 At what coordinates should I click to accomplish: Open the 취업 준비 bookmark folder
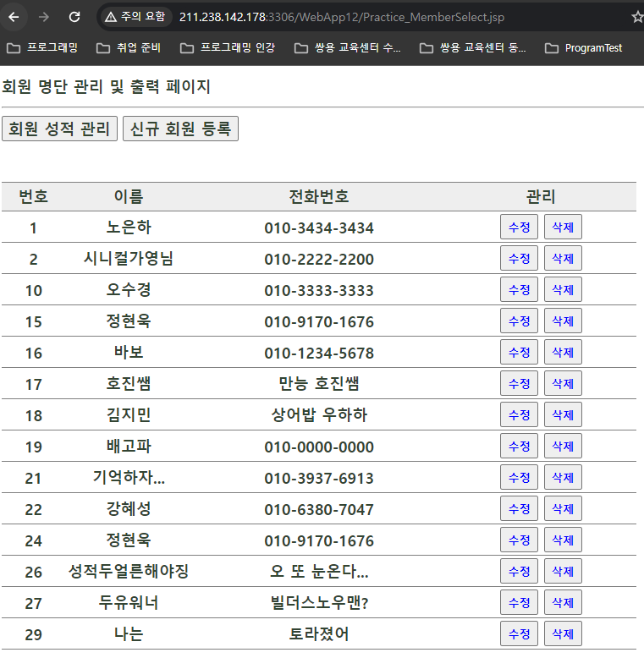point(129,48)
